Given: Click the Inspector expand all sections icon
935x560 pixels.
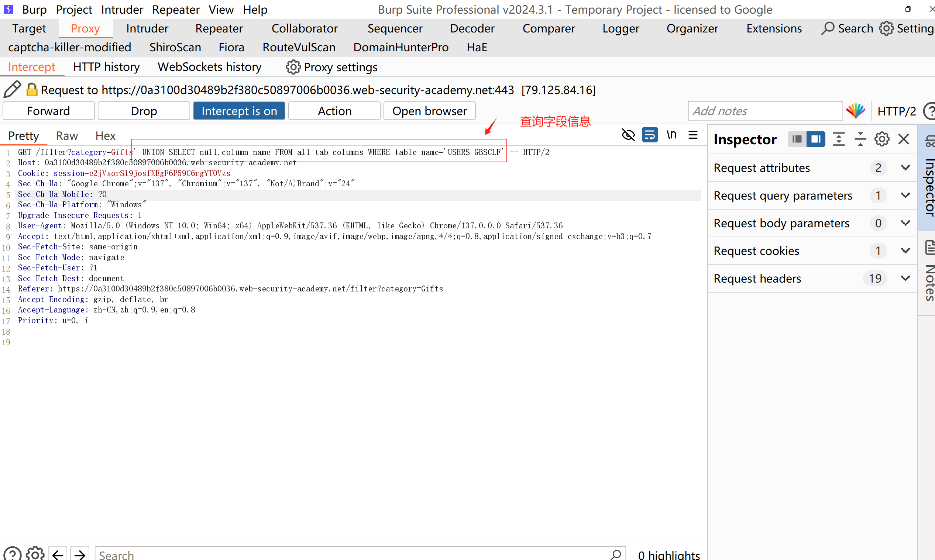Looking at the screenshot, I should (839, 139).
